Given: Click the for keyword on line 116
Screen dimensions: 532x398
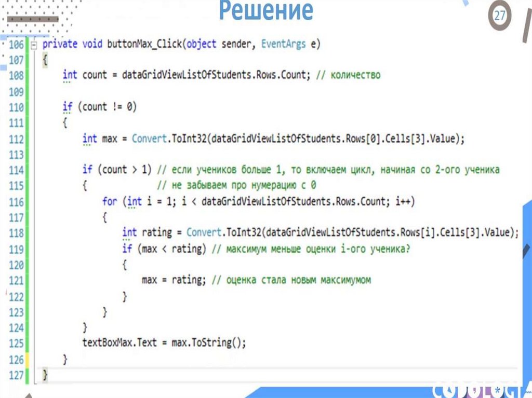Looking at the screenshot, I should (x=110, y=201).
